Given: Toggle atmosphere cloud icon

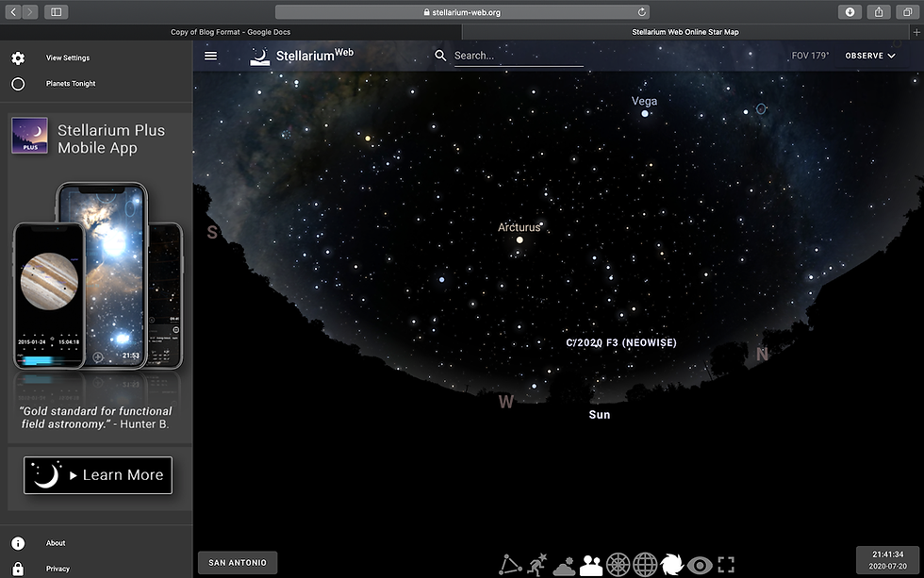Looking at the screenshot, I should [x=564, y=566].
